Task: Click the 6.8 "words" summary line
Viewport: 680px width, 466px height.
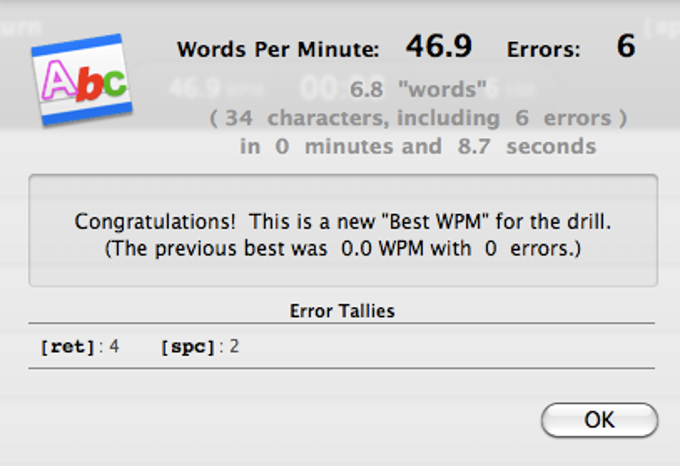Action: pyautogui.click(x=418, y=89)
